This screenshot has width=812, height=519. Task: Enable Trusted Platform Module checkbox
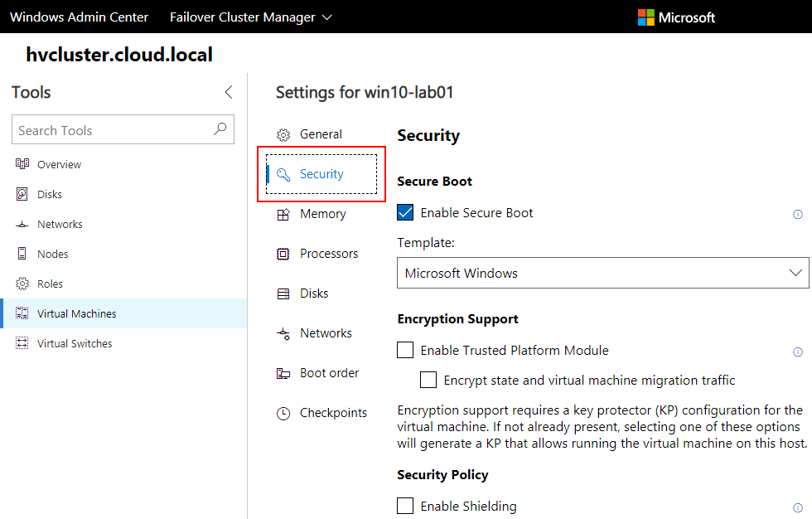[405, 351]
